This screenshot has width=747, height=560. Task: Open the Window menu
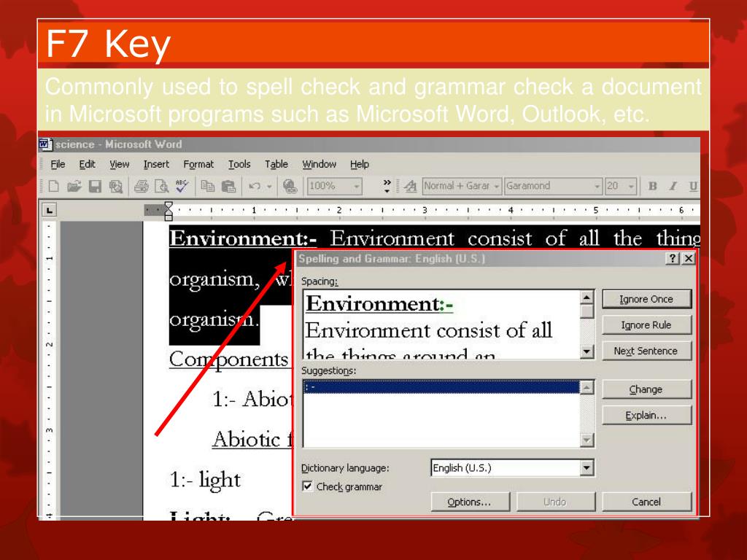pos(320,164)
